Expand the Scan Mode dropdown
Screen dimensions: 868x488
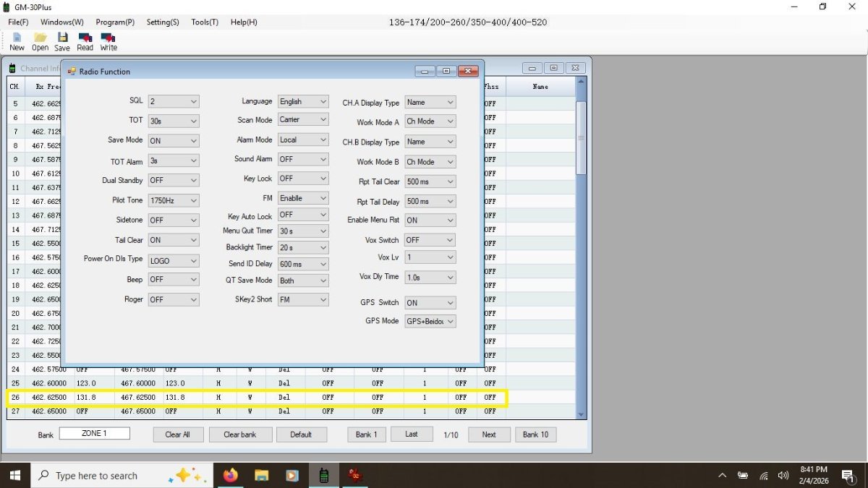click(x=303, y=120)
